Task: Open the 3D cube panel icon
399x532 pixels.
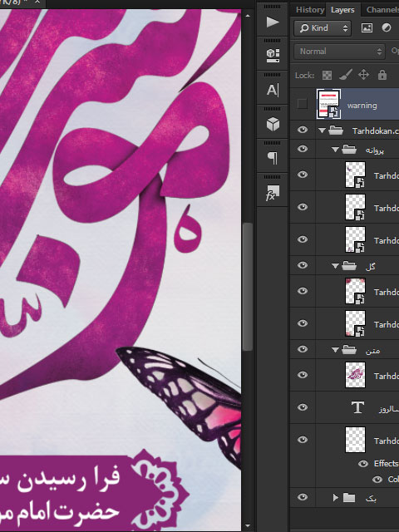Action: (x=273, y=124)
